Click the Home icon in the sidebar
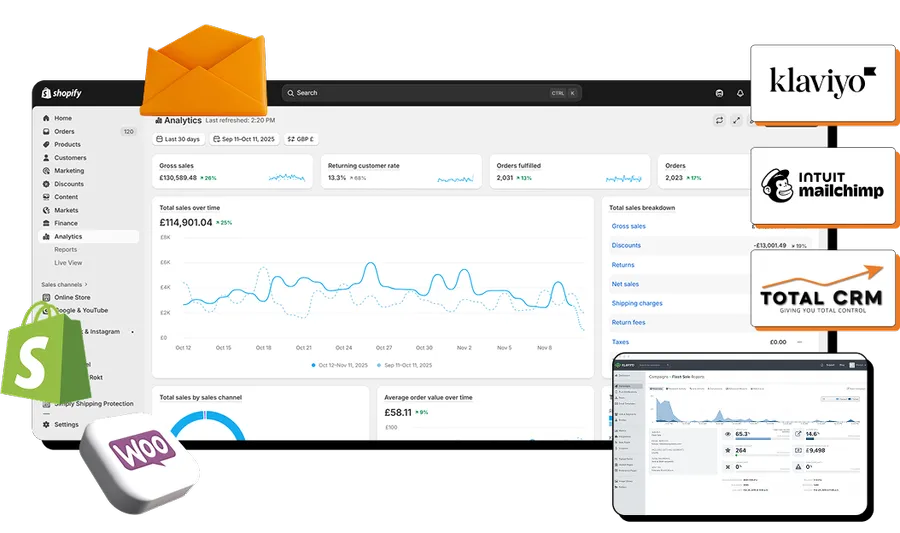This screenshot has height=533, width=900. click(46, 118)
